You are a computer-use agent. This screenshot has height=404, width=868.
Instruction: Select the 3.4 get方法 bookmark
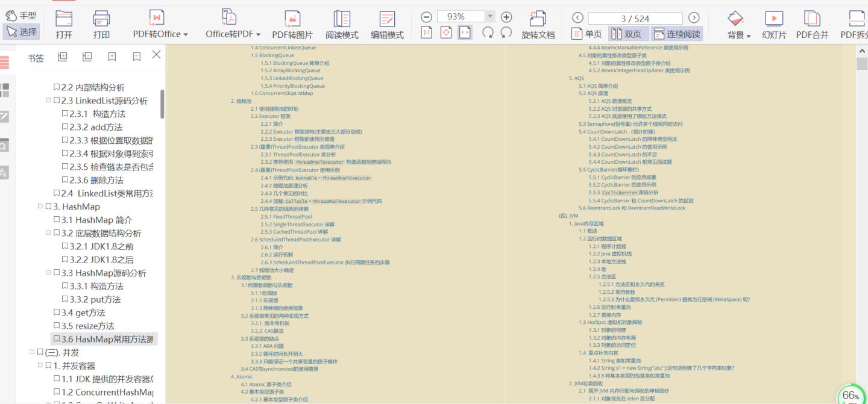click(83, 312)
